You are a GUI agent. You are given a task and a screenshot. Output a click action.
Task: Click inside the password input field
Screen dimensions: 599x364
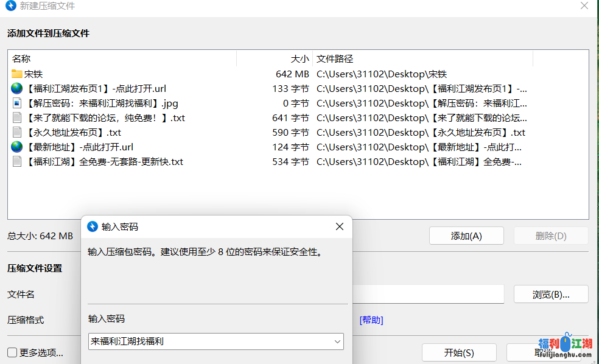207,342
